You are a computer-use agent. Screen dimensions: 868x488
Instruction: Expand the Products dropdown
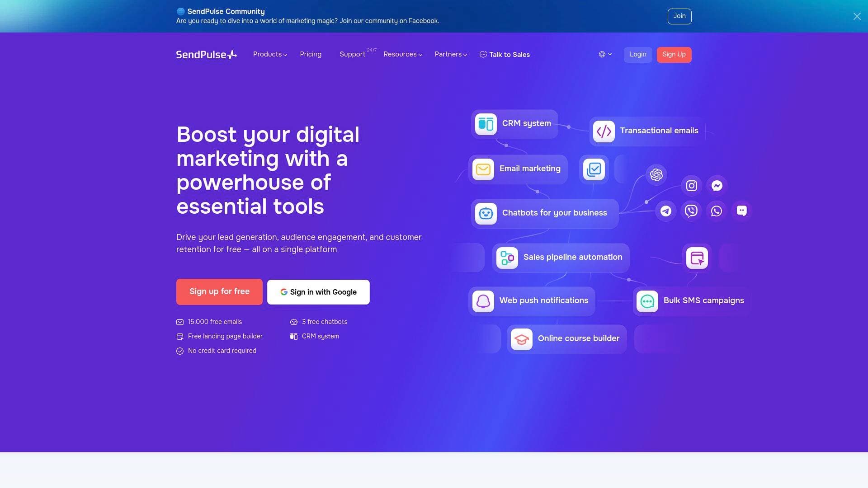coord(269,54)
